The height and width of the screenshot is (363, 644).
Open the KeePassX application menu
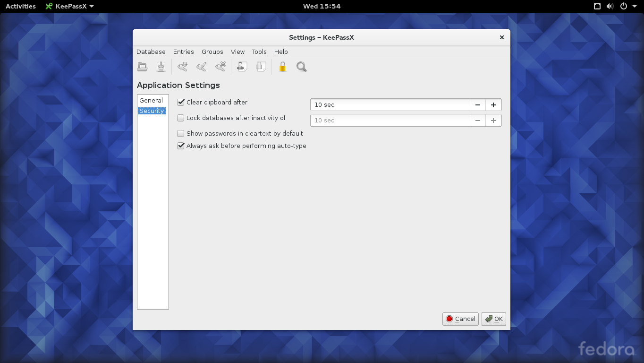click(x=69, y=6)
